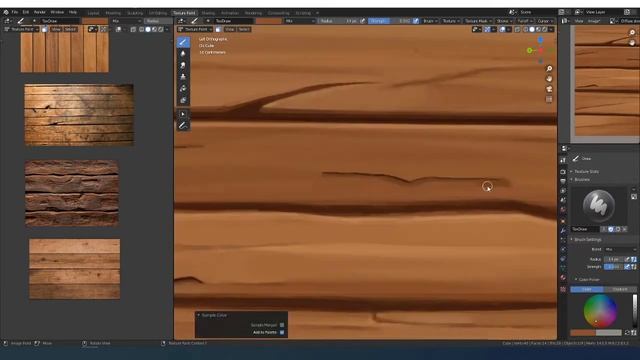Screen dimensions: 640x360
Task: Select the Fill tool in viewport toolbar
Action: click(x=183, y=89)
